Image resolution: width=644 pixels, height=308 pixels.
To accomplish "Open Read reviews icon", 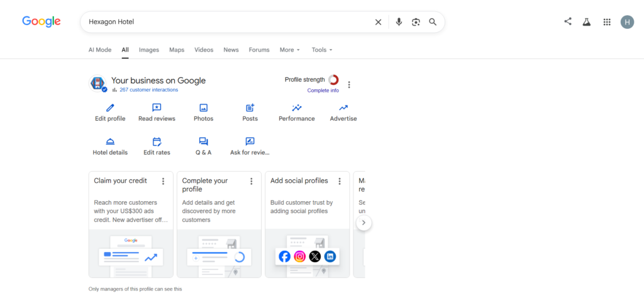I will 157,108.
